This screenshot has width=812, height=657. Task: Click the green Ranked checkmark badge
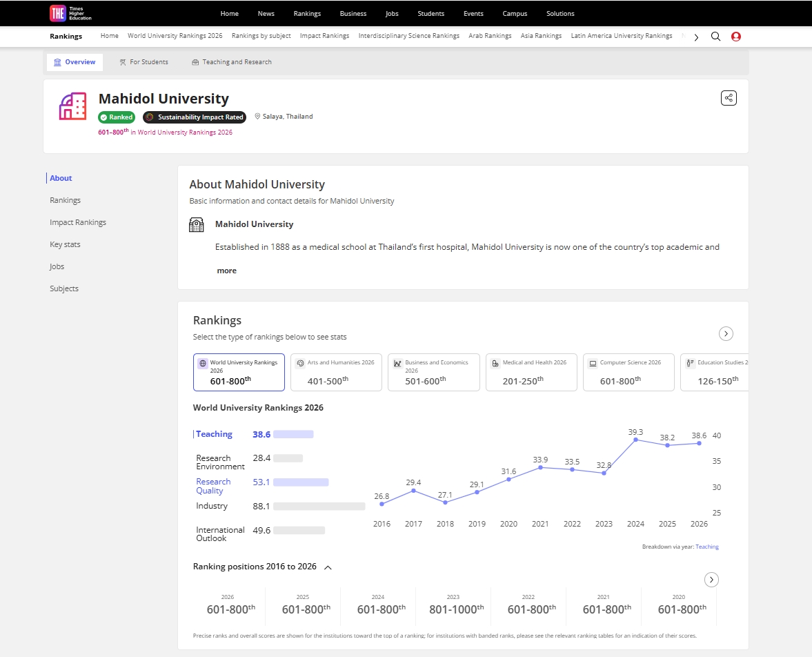click(x=117, y=117)
